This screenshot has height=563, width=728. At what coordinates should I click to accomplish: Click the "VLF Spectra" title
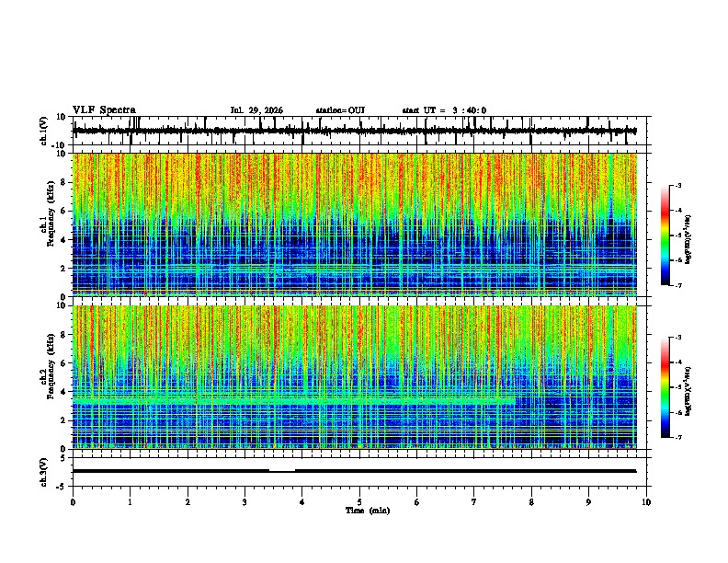[104, 110]
